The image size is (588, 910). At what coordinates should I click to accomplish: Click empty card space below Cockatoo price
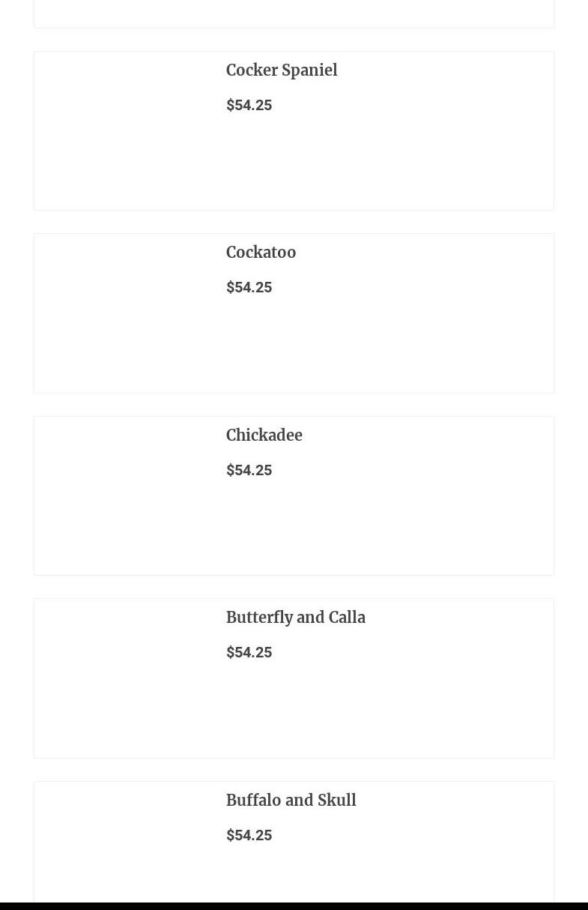click(382, 345)
